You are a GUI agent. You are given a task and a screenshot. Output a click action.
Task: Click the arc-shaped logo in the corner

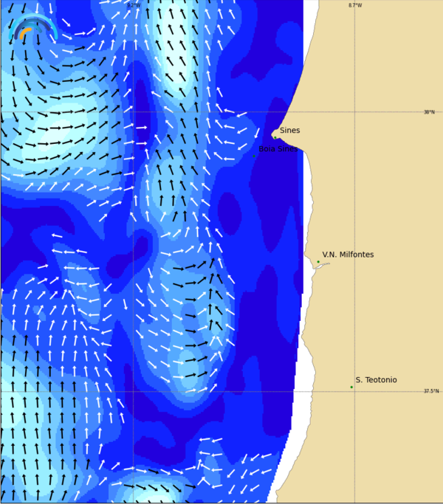[32, 30]
